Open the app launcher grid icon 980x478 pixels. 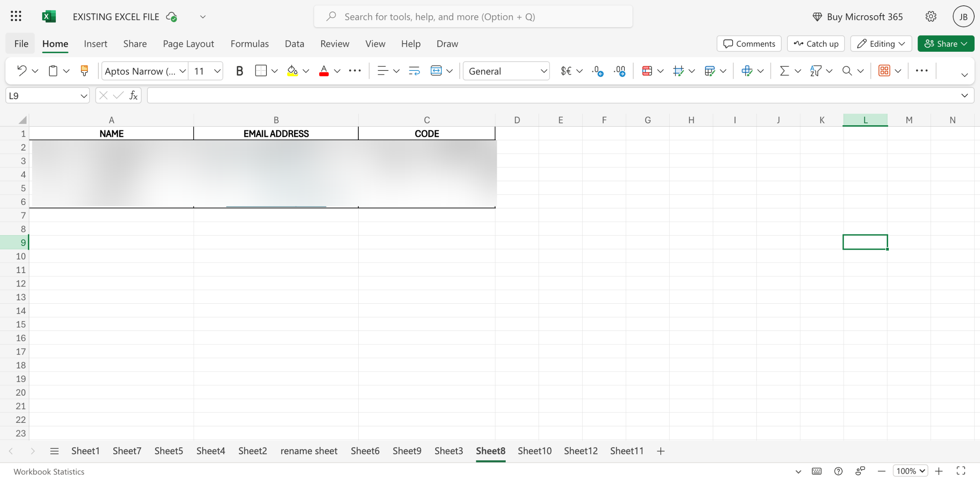16,16
